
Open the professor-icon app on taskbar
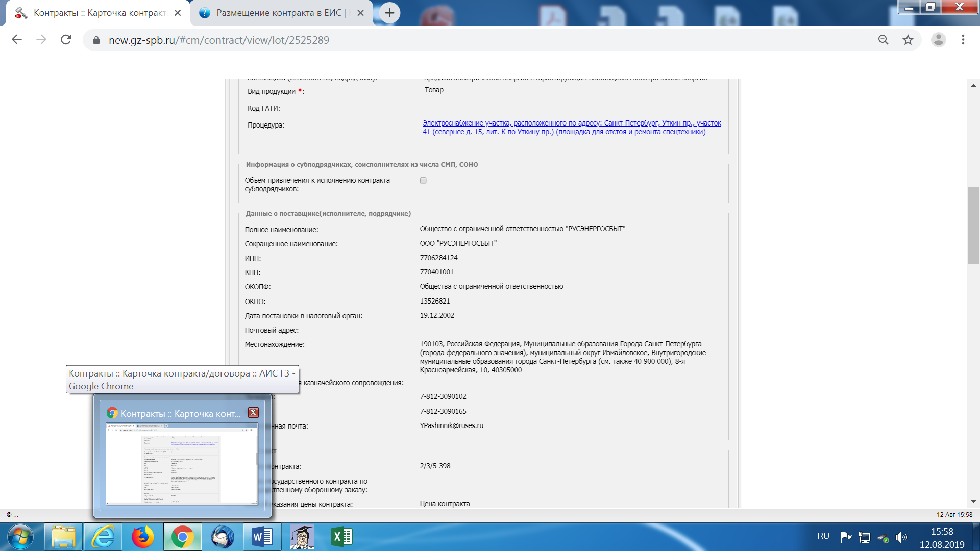pyautogui.click(x=302, y=537)
